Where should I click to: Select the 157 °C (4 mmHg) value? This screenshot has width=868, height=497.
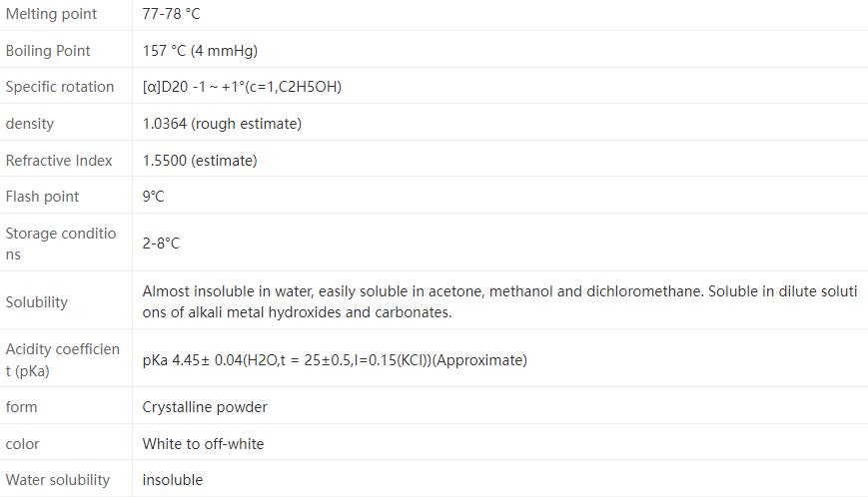(200, 51)
